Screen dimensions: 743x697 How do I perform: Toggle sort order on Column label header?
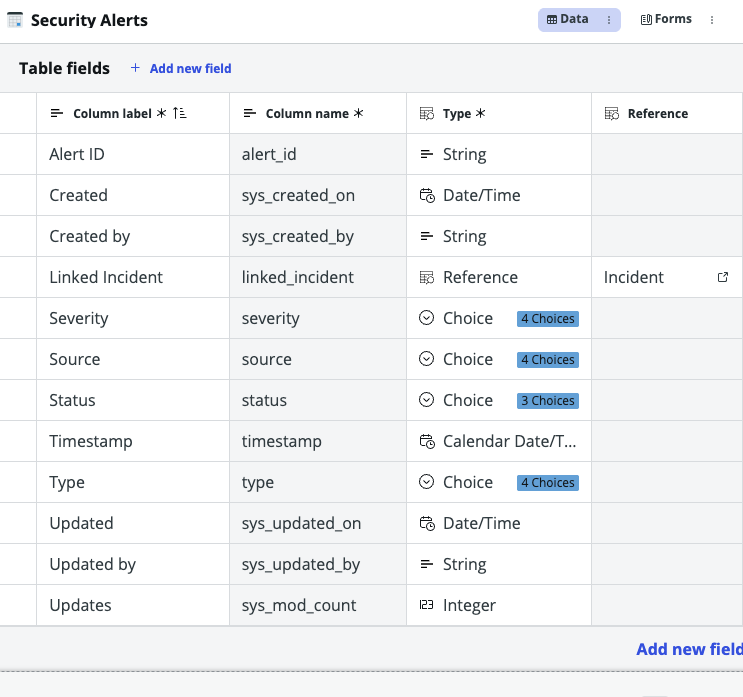tap(180, 113)
